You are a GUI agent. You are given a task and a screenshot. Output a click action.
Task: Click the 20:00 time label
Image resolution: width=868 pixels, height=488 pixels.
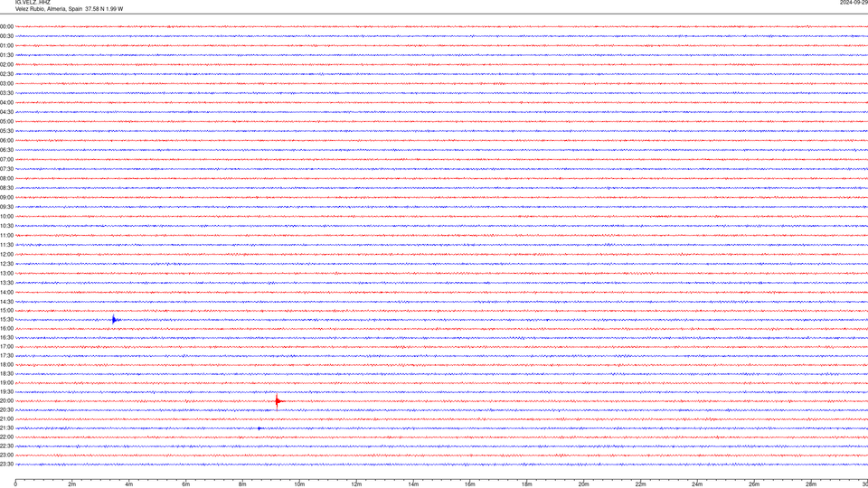click(6, 400)
